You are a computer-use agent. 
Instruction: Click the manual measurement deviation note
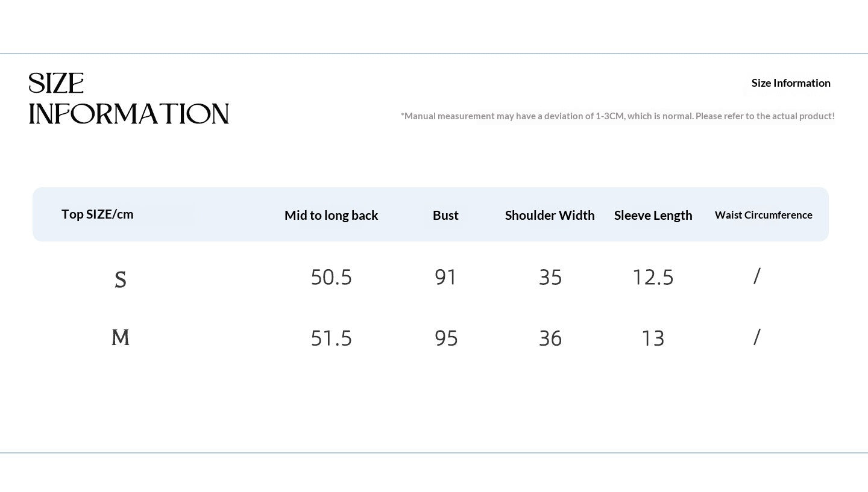[x=618, y=116]
